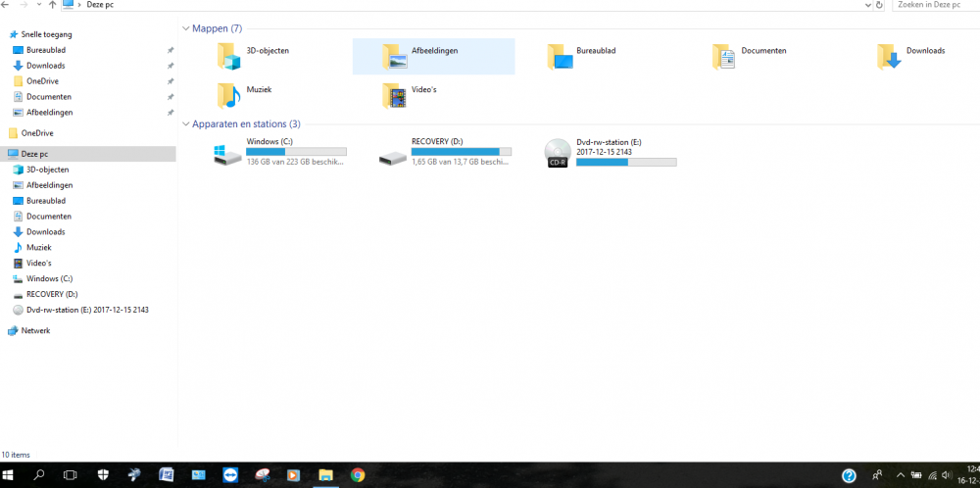Select the RECOVERY (D:) drive icon
980x488 pixels.
[394, 153]
